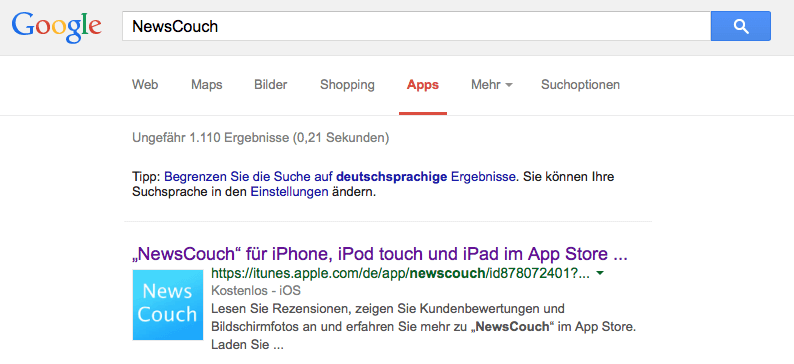Open the NewsCouch App Store result title
The height and width of the screenshot is (364, 794).
(379, 254)
